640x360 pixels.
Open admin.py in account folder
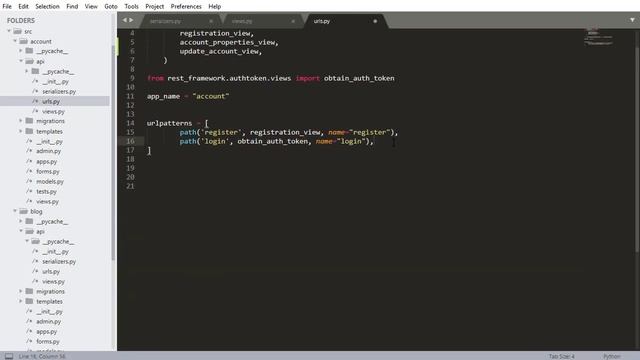[49, 151]
